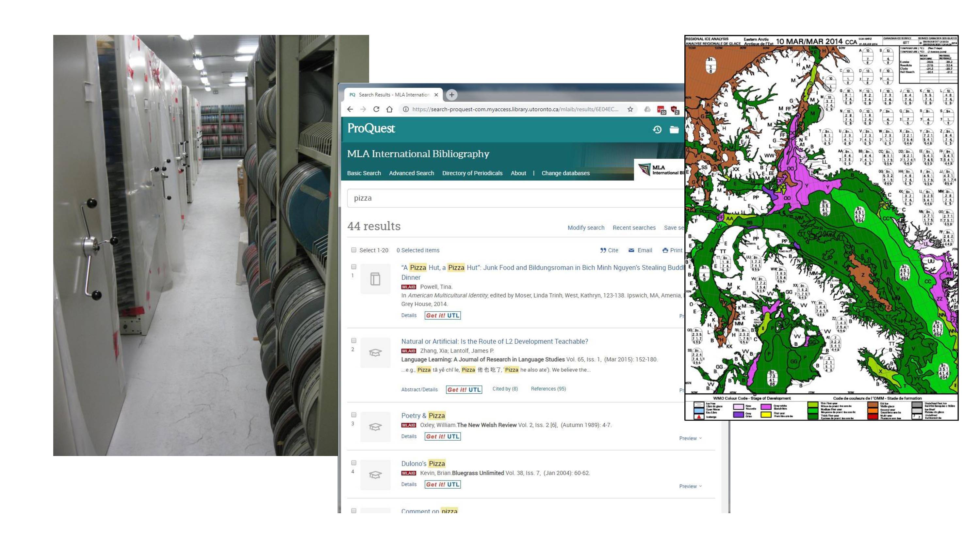This screenshot has width=980, height=551.
Task: Check the box for result 3 Poetry & Pizza
Action: 354,415
